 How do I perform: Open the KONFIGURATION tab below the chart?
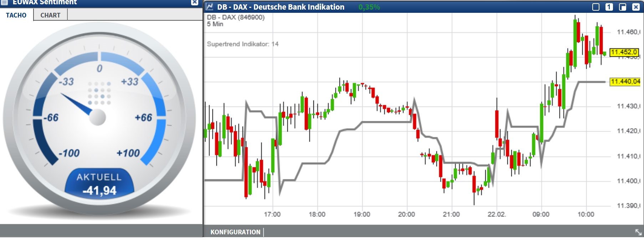235,232
